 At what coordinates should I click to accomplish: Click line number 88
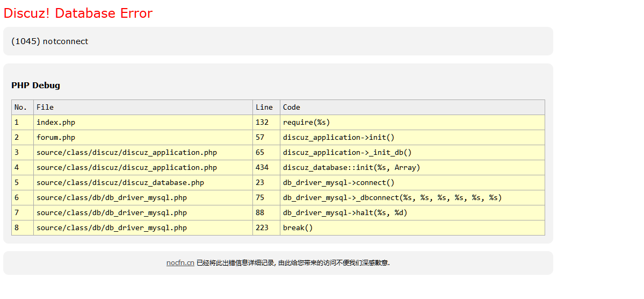[266, 212]
